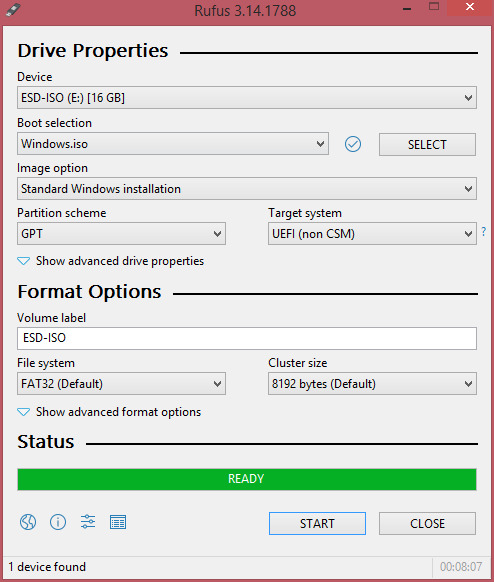Click the green READY progress bar

click(247, 479)
